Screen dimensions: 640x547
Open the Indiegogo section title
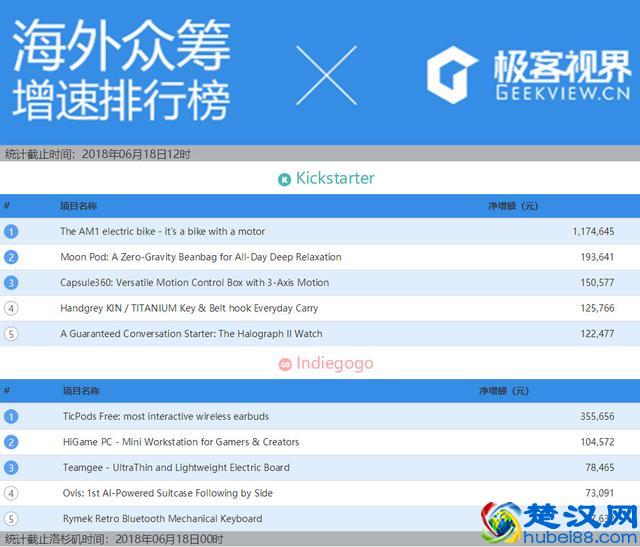click(x=335, y=363)
